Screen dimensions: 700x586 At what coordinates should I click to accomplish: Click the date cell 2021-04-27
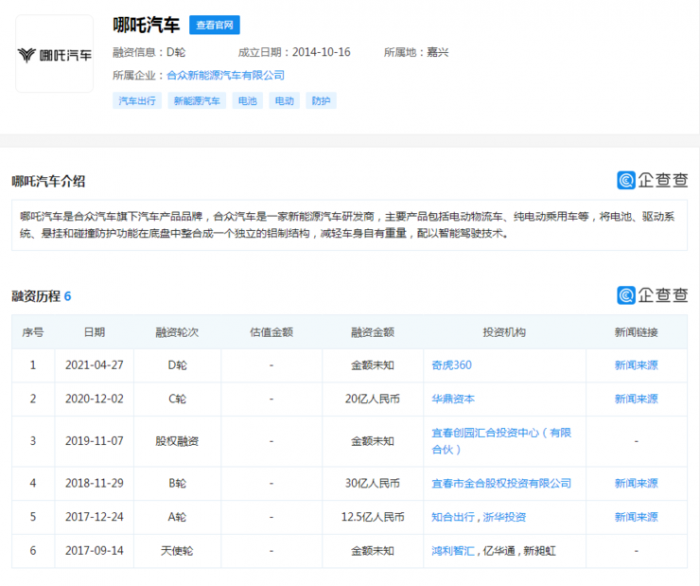94,365
